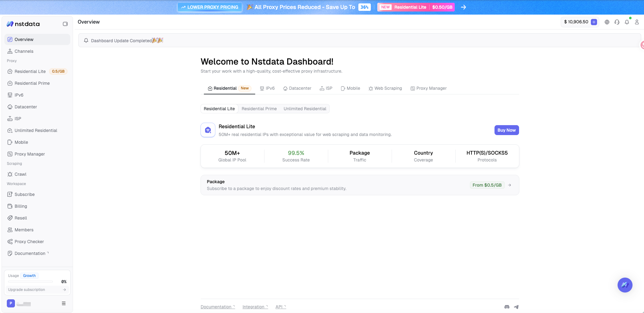The height and width of the screenshot is (313, 644).
Task: Open Billing in the sidebar
Action: click(37, 206)
